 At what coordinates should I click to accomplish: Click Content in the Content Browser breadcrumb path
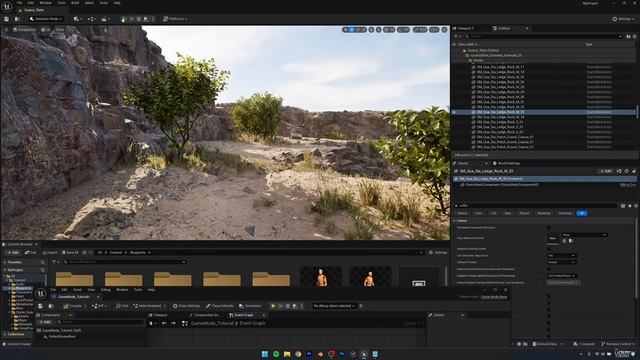tap(116, 253)
